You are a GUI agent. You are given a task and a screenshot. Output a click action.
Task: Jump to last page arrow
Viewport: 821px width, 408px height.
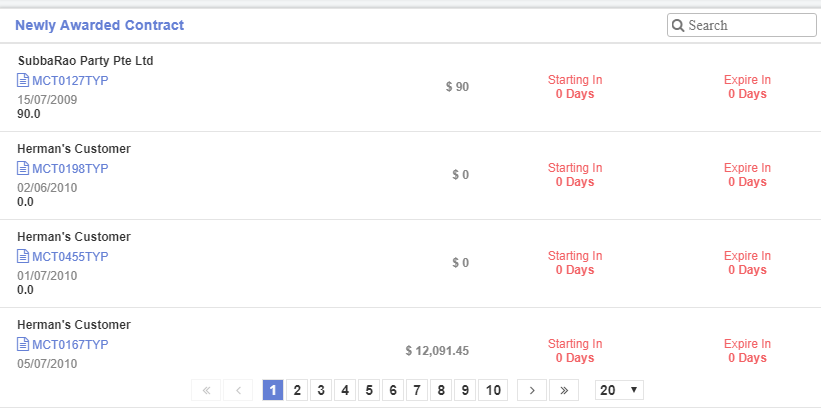(564, 390)
